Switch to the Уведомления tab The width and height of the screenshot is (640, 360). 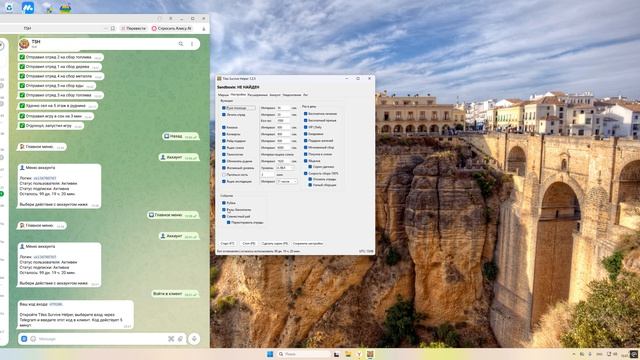tap(292, 95)
